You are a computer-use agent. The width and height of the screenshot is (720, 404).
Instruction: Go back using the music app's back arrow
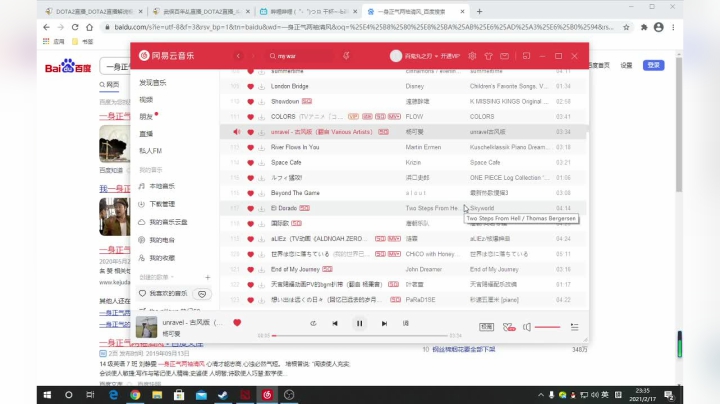pyautogui.click(x=238, y=56)
